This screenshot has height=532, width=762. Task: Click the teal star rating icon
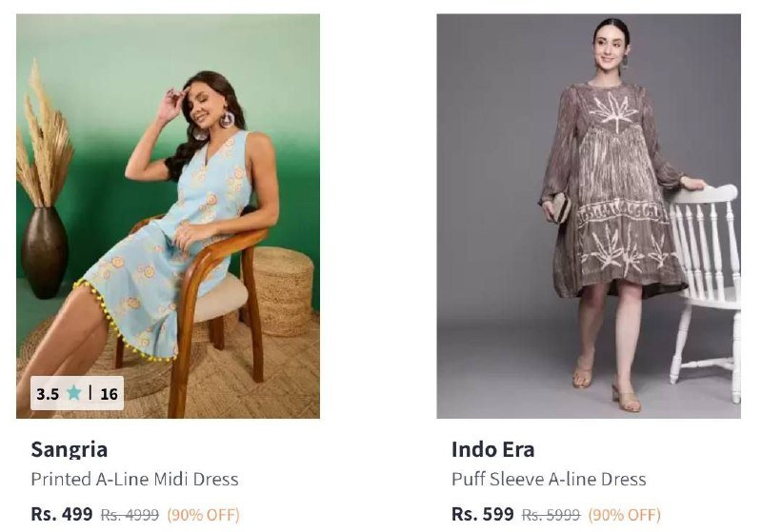coord(74,392)
